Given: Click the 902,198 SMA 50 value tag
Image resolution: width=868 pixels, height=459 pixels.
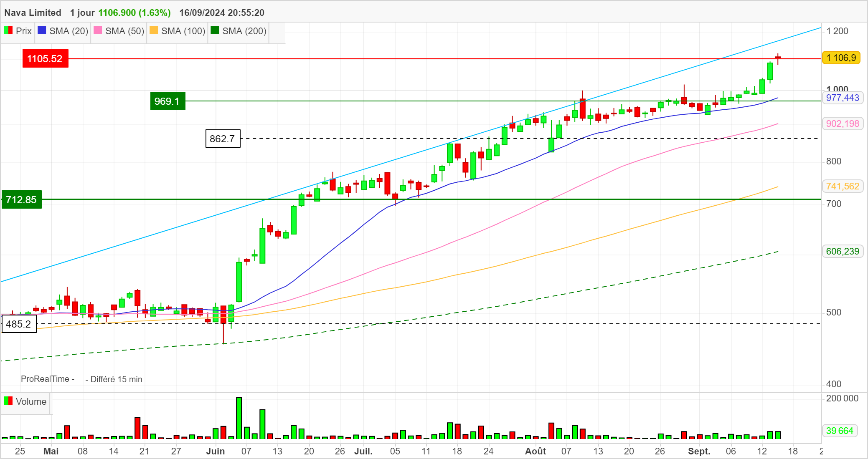Looking at the screenshot, I should tap(843, 124).
